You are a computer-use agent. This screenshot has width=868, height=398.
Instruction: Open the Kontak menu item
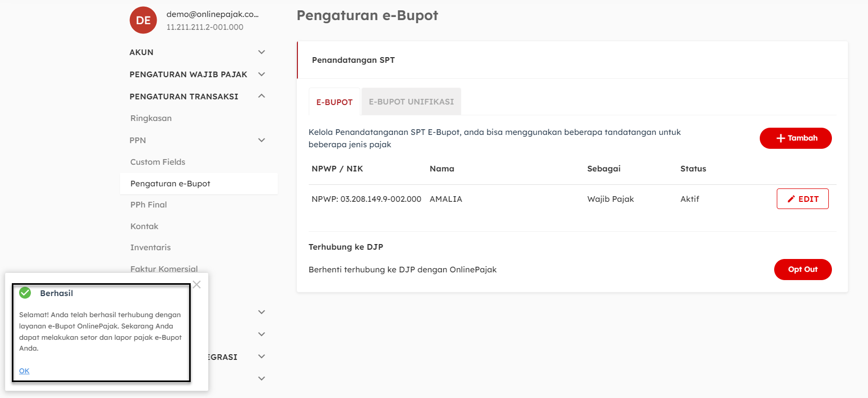[144, 227]
